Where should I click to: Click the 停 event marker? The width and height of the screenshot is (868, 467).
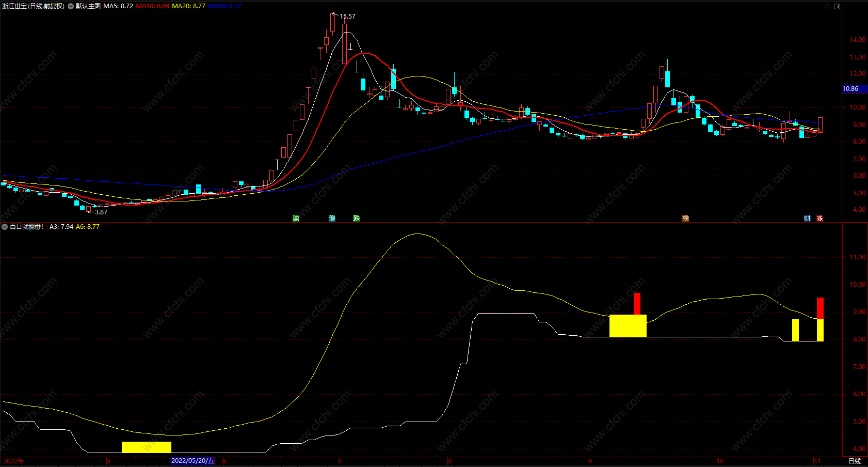pyautogui.click(x=332, y=219)
